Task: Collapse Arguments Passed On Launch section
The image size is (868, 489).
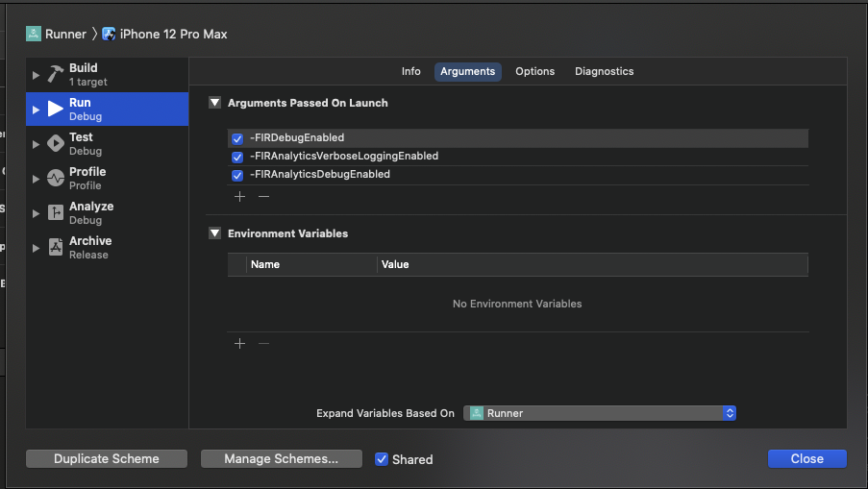Action: pos(214,103)
